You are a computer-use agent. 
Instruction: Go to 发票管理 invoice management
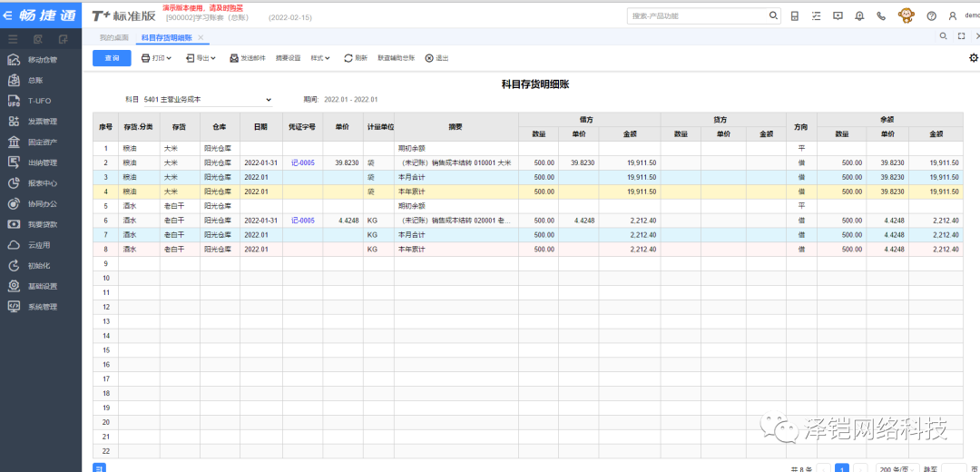point(42,122)
